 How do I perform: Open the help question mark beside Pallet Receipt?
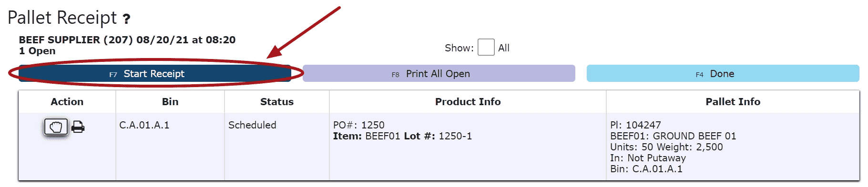coord(126,19)
